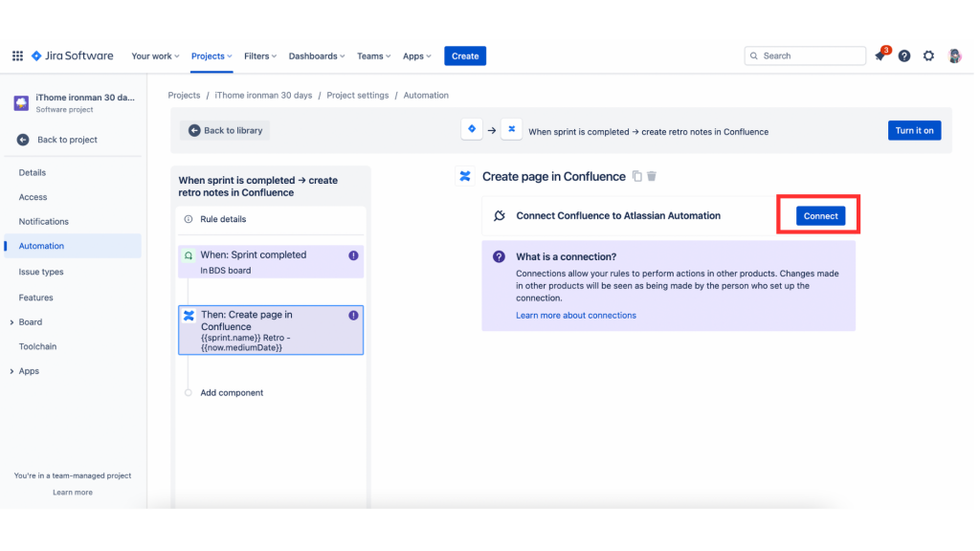Open Rule details row
Viewport: 980px width, 551px height.
pyautogui.click(x=271, y=219)
